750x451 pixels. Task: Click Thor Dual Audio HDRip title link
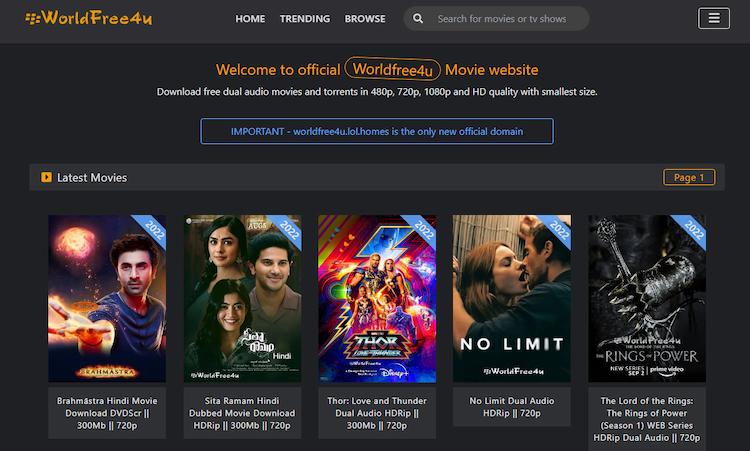[x=377, y=412]
